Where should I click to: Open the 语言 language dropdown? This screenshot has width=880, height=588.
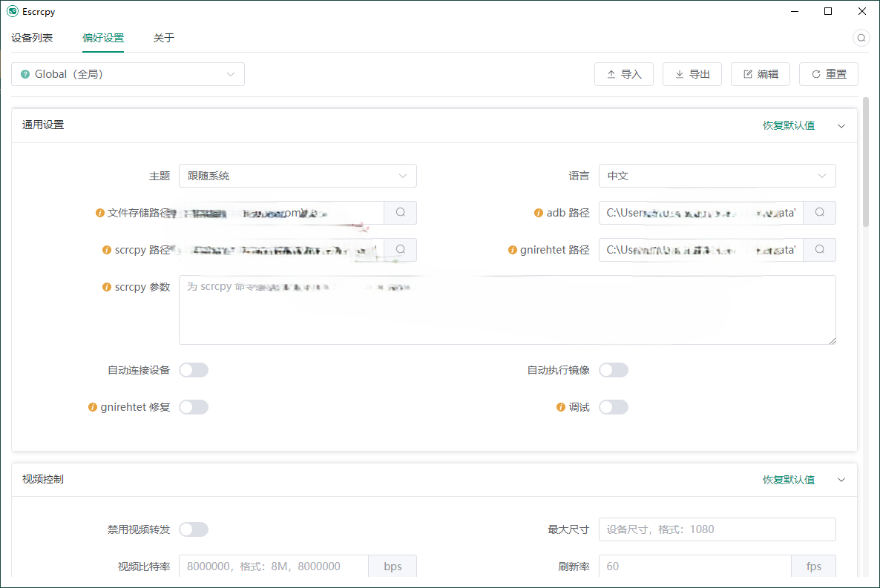click(x=718, y=176)
